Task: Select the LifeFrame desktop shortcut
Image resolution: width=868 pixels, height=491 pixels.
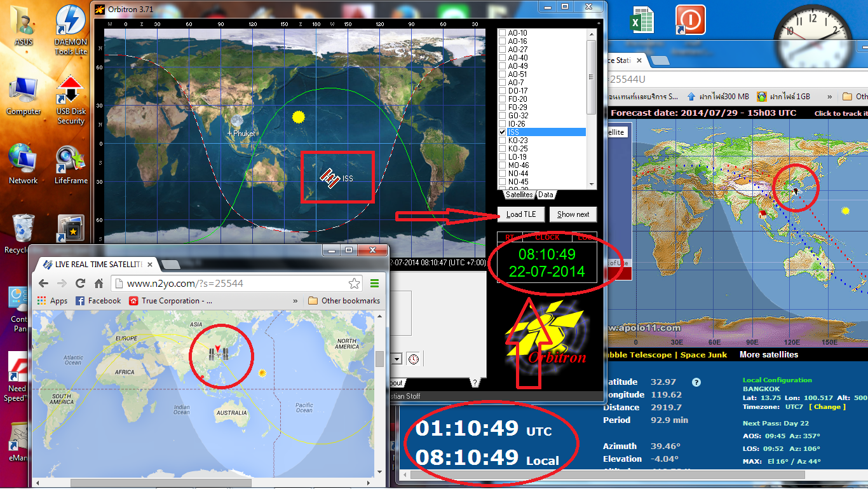Action: click(x=71, y=165)
